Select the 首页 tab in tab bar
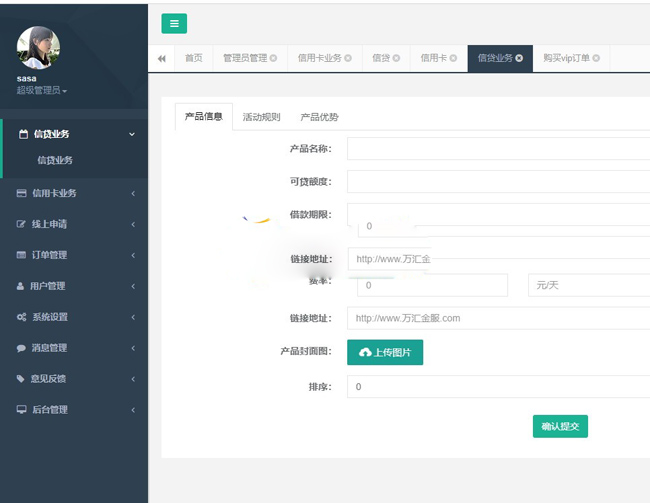650x503 pixels. coord(193,59)
